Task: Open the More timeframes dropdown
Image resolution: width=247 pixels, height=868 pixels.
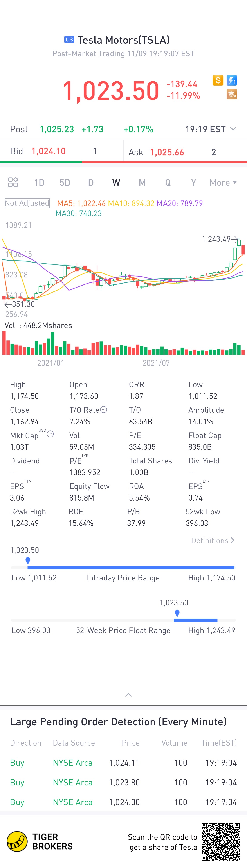Action: 223,182
